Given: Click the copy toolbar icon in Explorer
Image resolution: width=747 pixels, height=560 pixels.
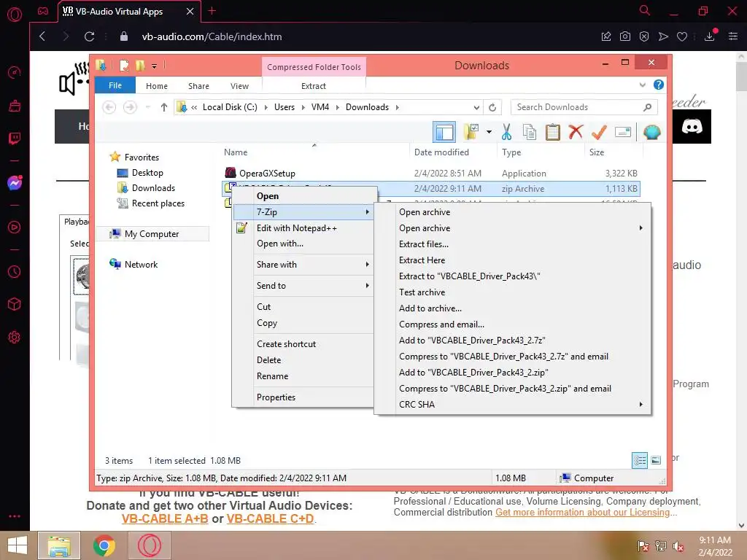Looking at the screenshot, I should [530, 132].
